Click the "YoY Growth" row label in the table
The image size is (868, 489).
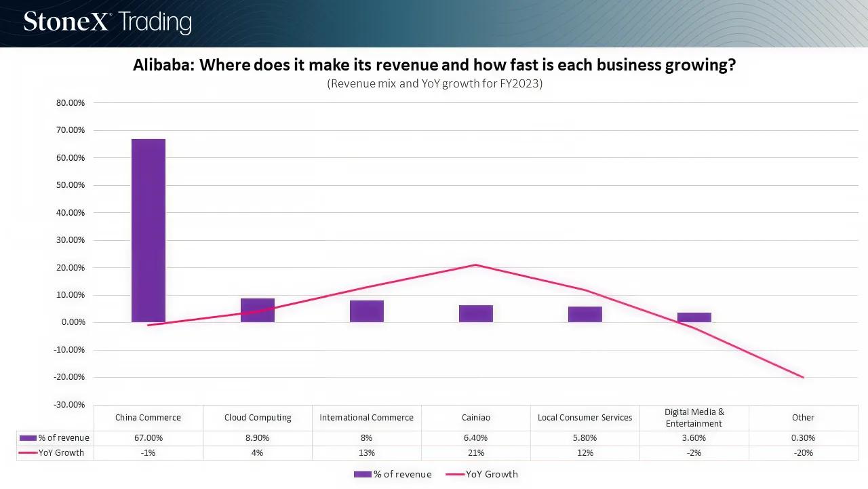click(62, 453)
